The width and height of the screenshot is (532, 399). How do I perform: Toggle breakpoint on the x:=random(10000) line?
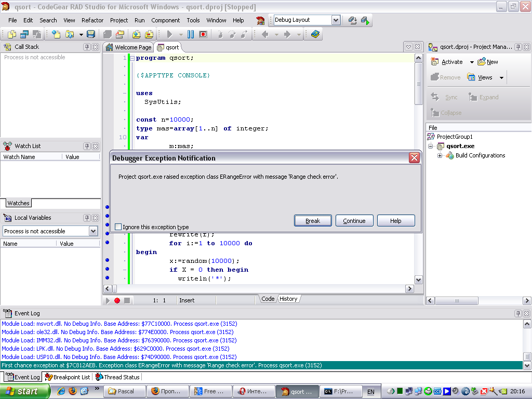(x=107, y=260)
